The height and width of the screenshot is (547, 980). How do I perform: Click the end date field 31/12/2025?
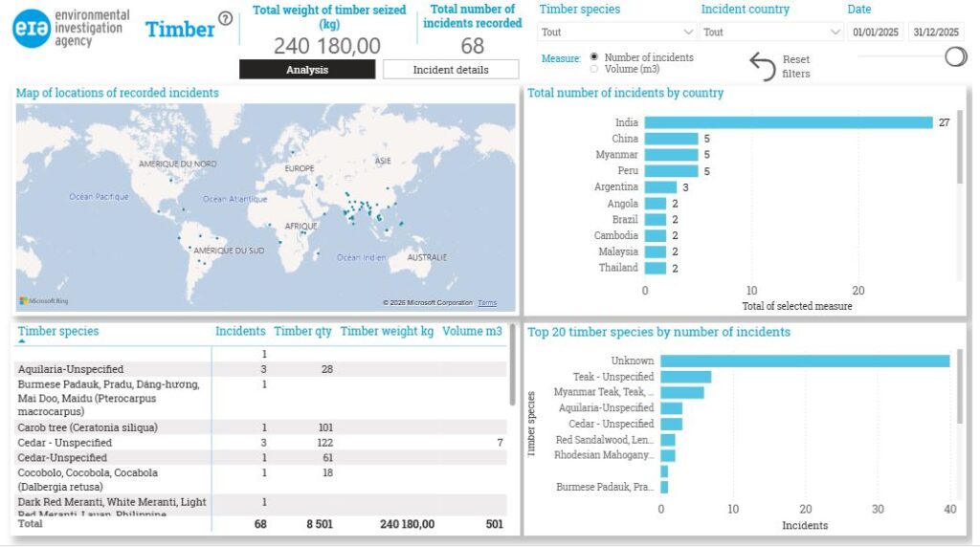[936, 32]
